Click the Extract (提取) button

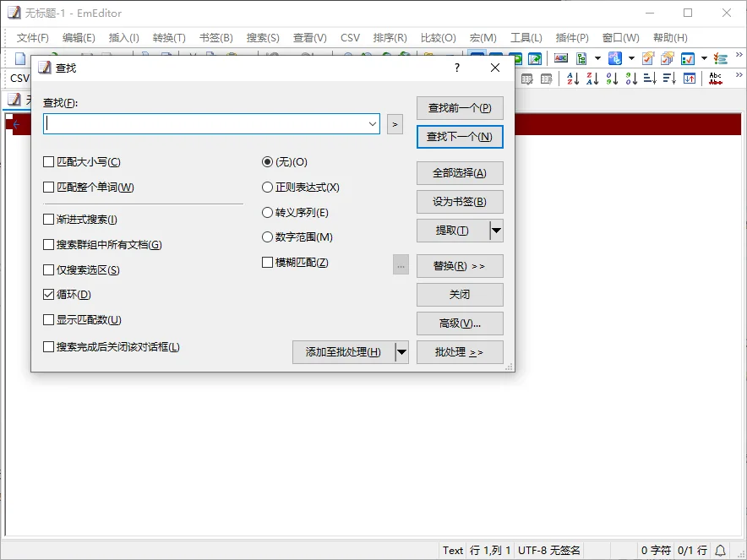tap(453, 231)
